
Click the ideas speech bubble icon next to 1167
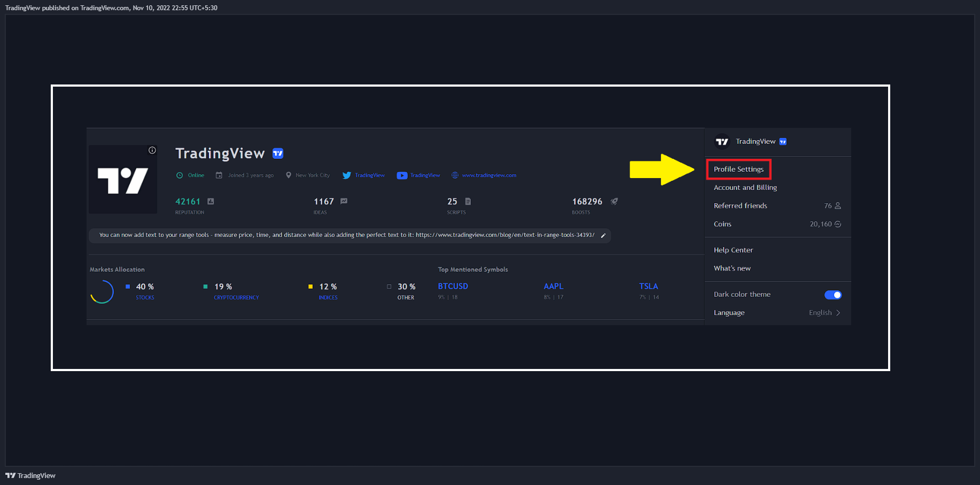pos(344,202)
